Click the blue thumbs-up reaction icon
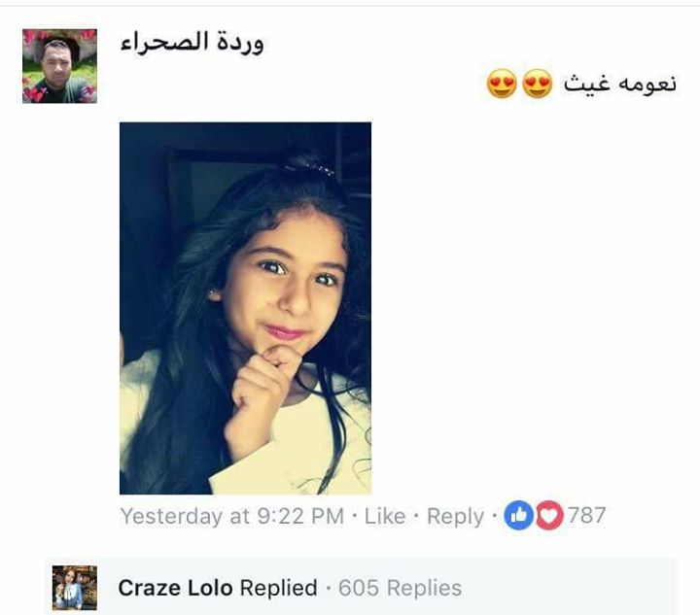This screenshot has width=700, height=615. [518, 516]
